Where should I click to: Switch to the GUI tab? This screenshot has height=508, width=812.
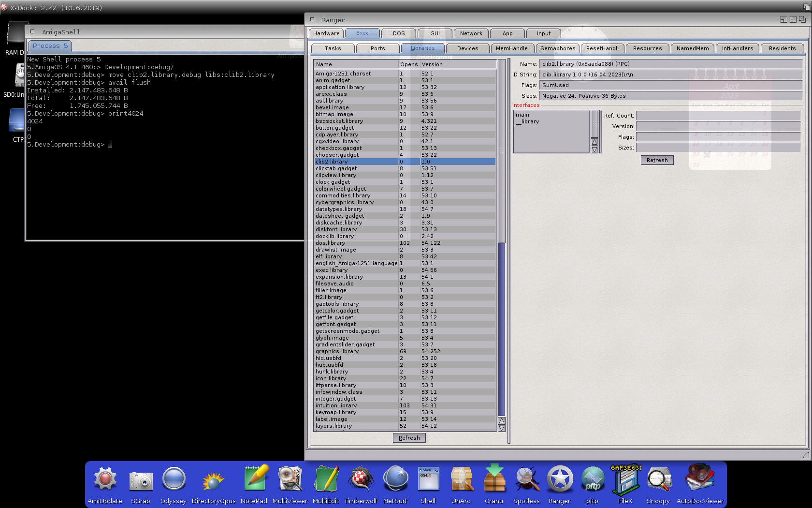click(x=435, y=33)
